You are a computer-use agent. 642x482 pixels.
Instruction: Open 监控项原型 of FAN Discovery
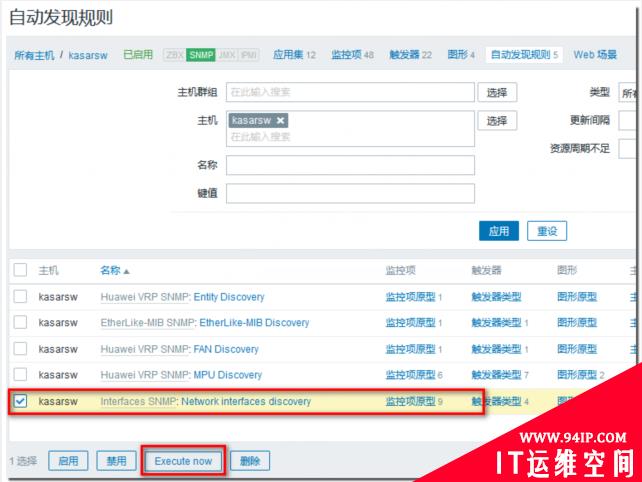click(411, 349)
